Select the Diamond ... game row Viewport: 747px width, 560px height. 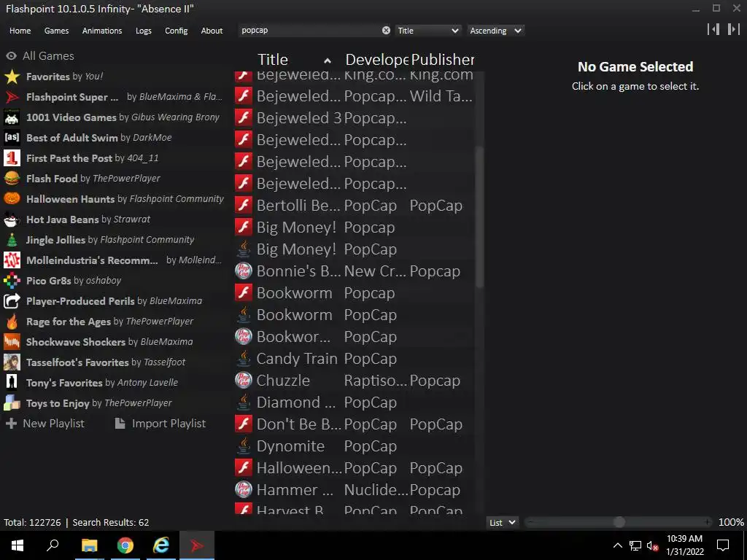click(x=355, y=402)
